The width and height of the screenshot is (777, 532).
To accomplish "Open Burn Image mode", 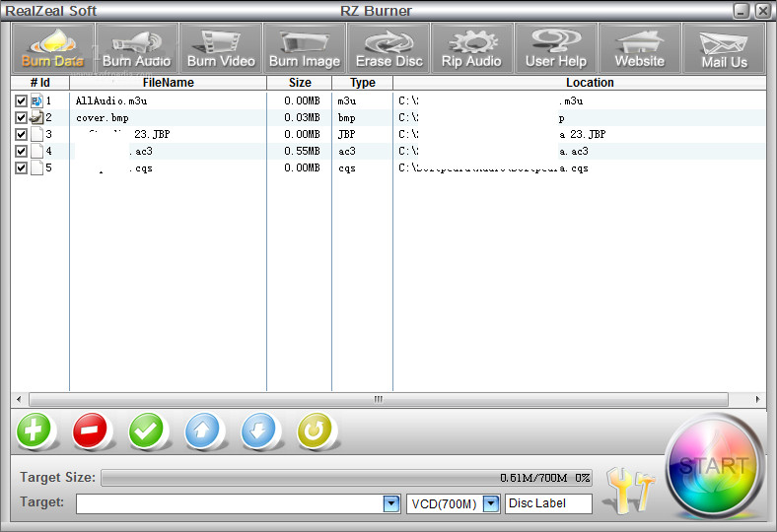I will [305, 48].
